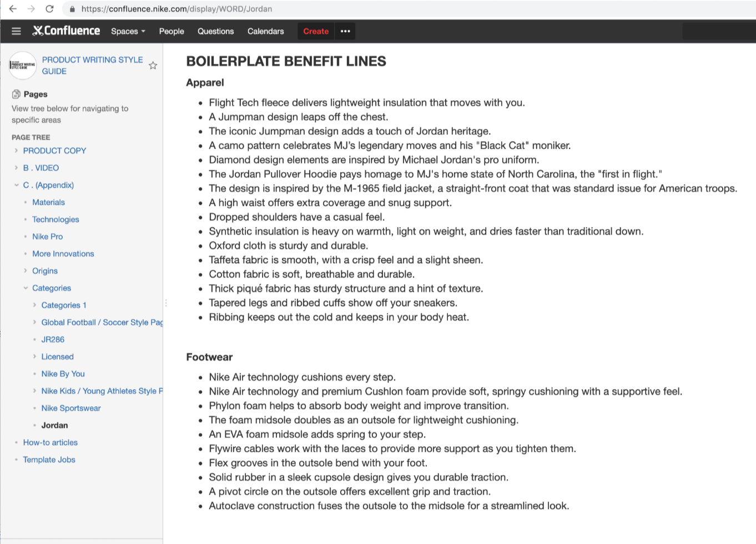This screenshot has height=544, width=756.
Task: Open the Technologies page
Action: point(56,219)
